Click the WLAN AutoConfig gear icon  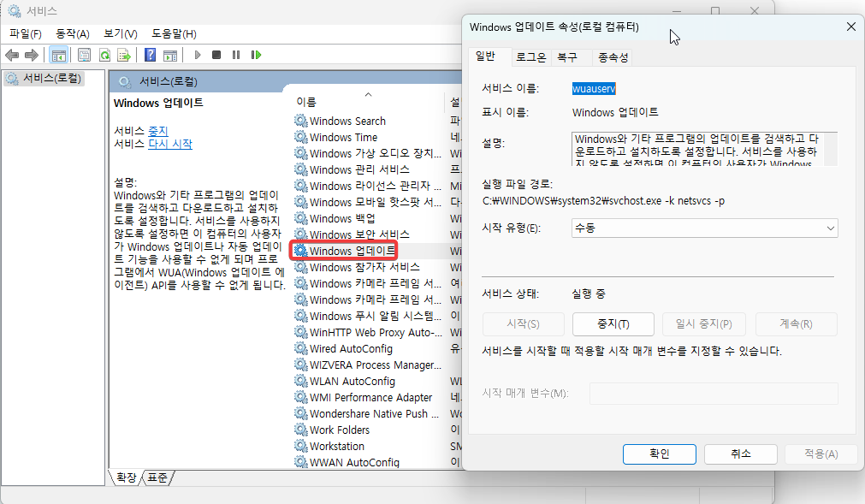[300, 381]
